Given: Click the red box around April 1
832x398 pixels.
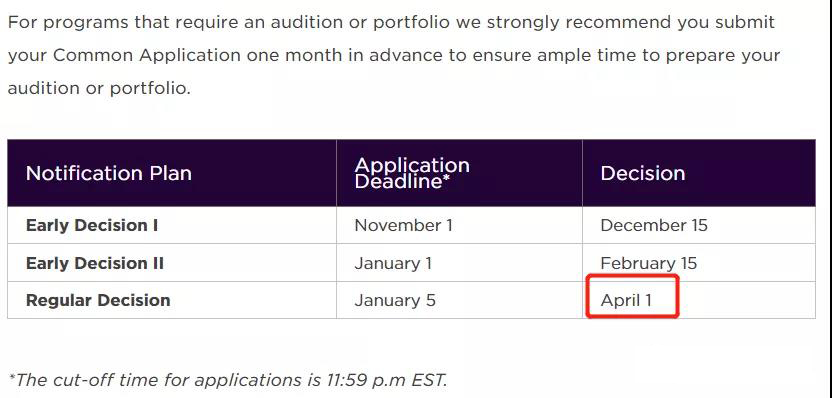Looking at the screenshot, I should 632,297.
